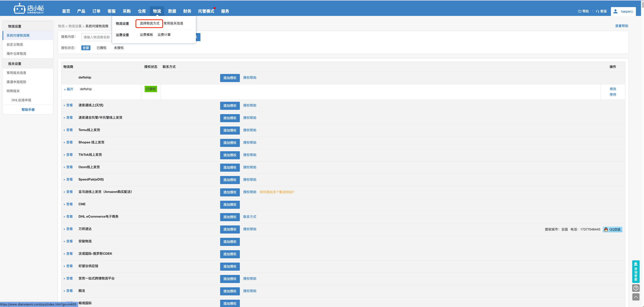
Task: Expand 查看 for Shopee 线上发货
Action: [x=68, y=142]
